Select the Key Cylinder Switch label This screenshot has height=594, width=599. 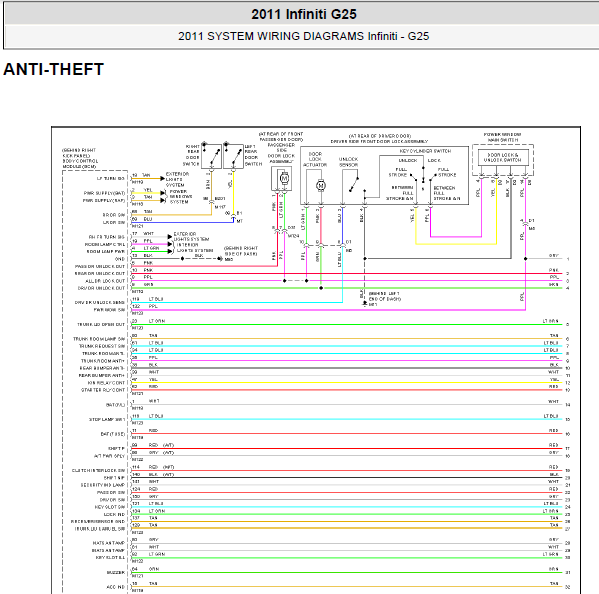[x=425, y=151]
